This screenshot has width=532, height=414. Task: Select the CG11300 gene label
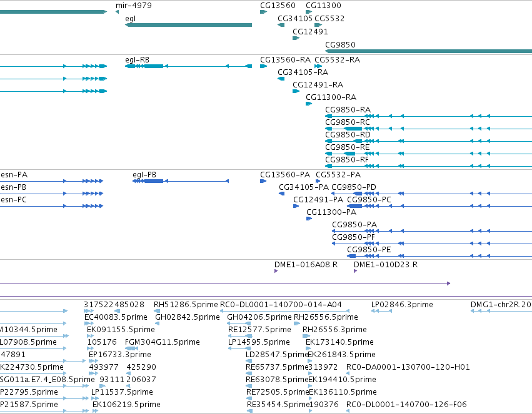click(x=323, y=6)
